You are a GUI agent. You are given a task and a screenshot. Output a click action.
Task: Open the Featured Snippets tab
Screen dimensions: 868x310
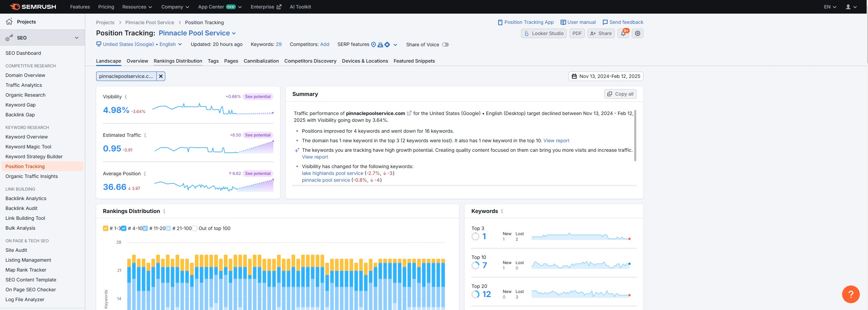[x=414, y=61]
